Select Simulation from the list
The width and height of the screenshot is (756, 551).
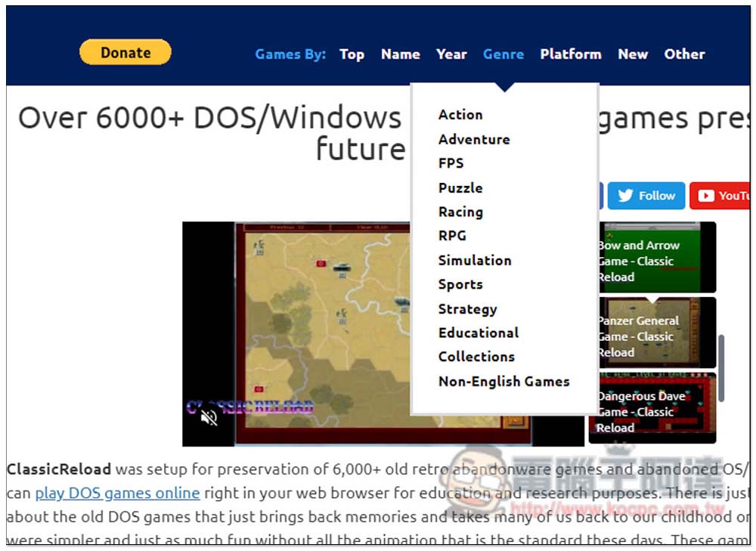tap(475, 260)
